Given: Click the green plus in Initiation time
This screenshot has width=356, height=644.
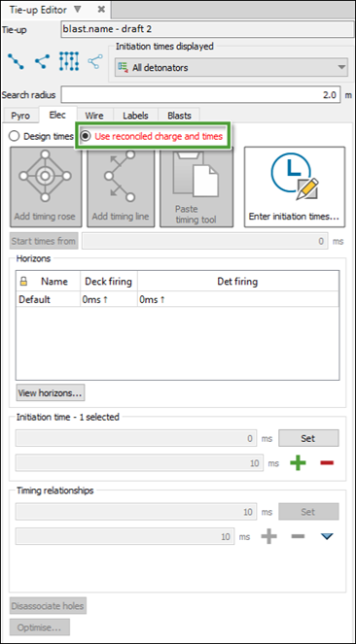Looking at the screenshot, I should [x=298, y=463].
